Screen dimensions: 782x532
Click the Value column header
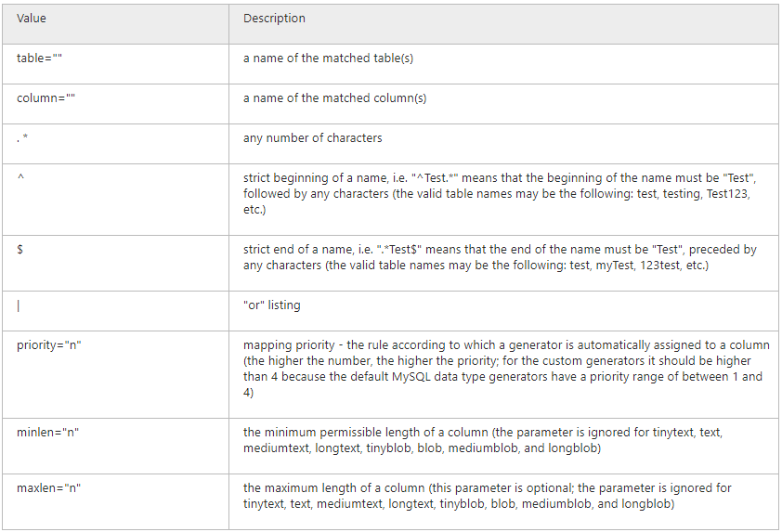tap(115, 24)
